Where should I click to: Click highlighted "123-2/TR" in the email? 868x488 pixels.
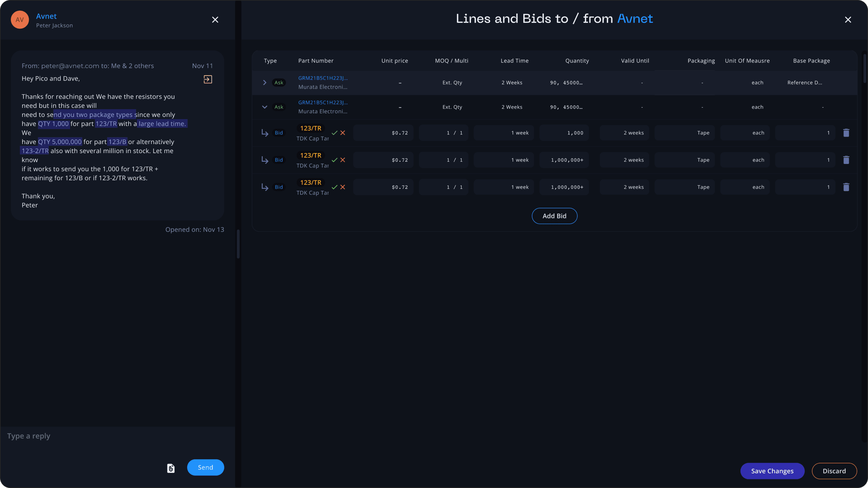tap(35, 151)
